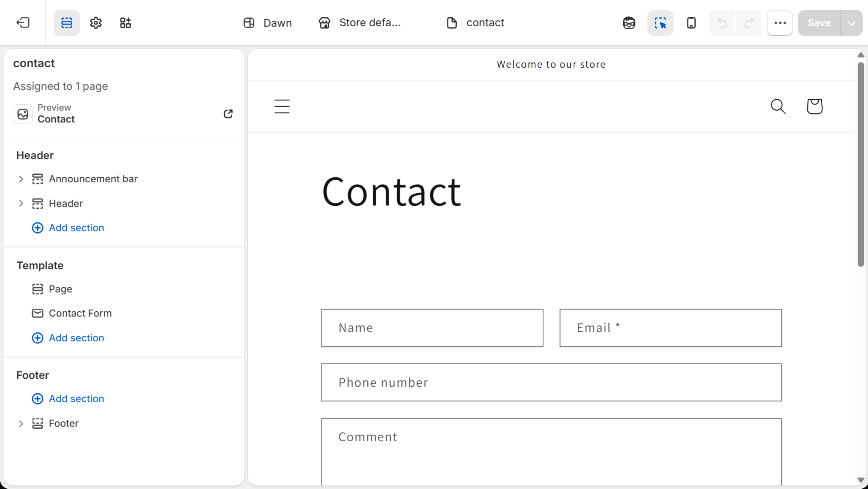
Task: Click the Template group heading
Action: [40, 266]
